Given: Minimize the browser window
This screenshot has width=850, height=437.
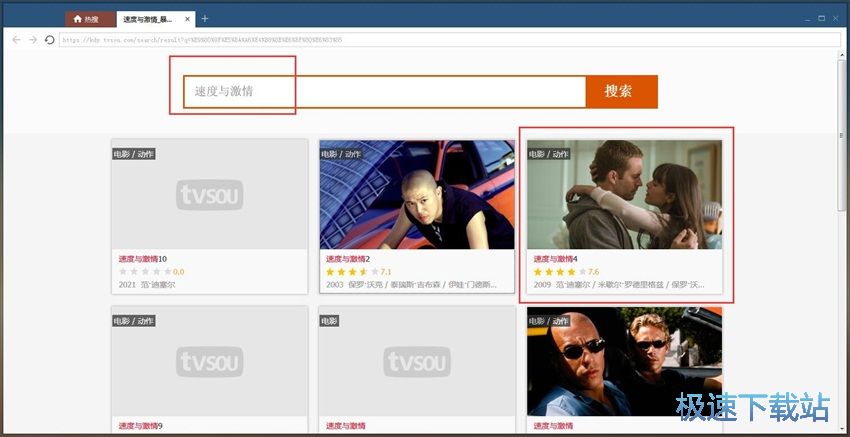Looking at the screenshot, I should pos(807,19).
